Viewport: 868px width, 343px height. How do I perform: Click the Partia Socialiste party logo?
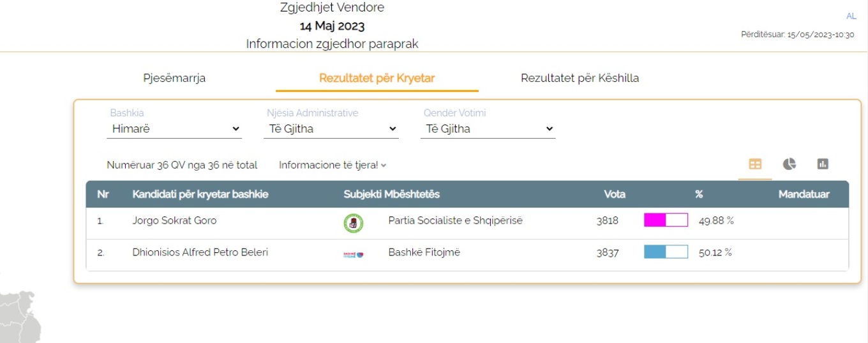[x=353, y=223]
